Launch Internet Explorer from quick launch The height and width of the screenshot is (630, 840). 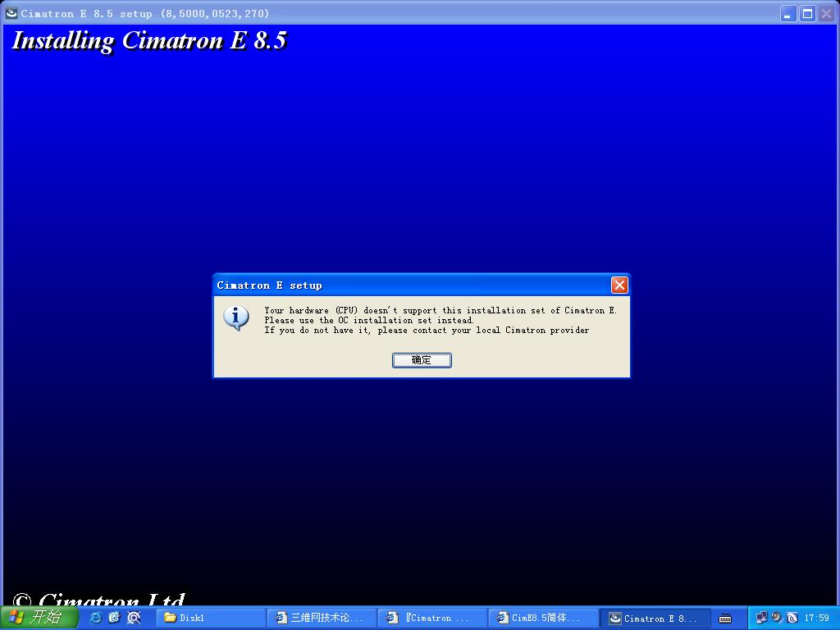click(x=96, y=618)
